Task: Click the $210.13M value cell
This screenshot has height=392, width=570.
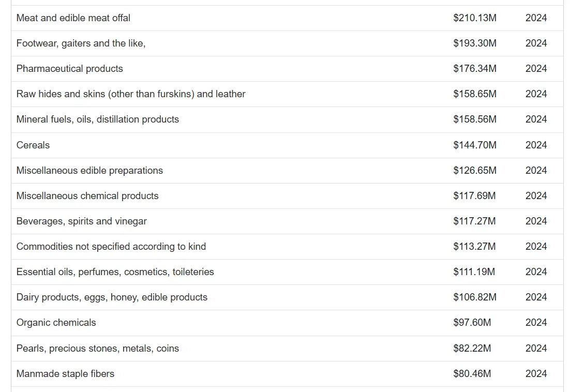Action: click(475, 18)
